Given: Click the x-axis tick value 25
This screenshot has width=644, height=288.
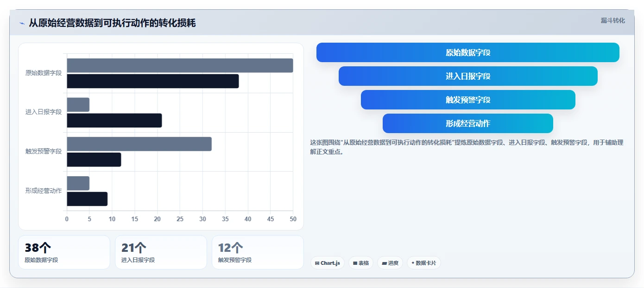Looking at the screenshot, I should pyautogui.click(x=180, y=219).
